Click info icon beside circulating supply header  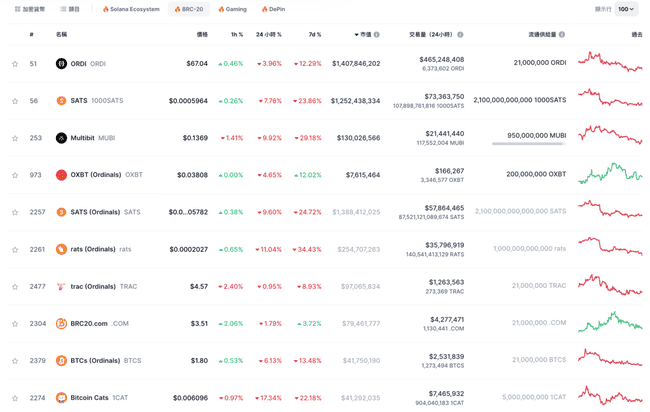point(562,35)
